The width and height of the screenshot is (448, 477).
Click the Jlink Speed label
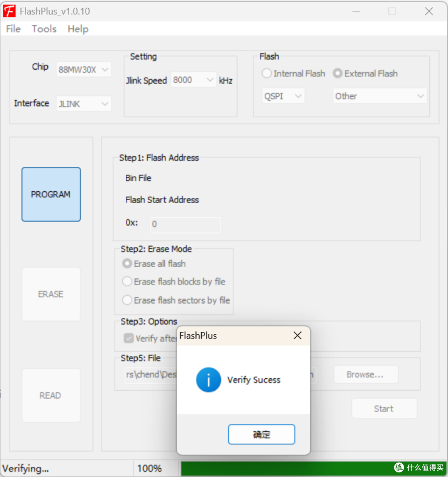(146, 80)
